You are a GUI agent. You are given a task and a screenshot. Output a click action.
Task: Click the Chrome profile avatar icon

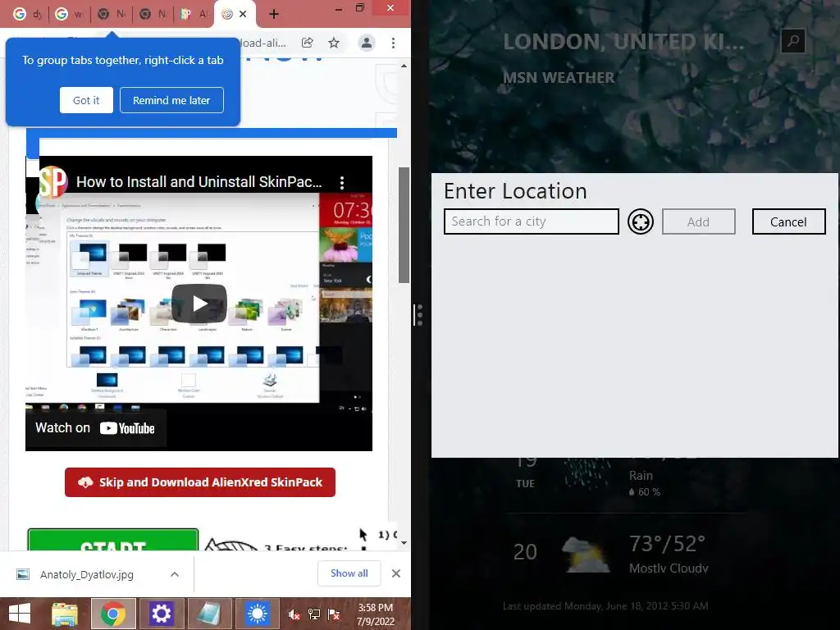(367, 43)
